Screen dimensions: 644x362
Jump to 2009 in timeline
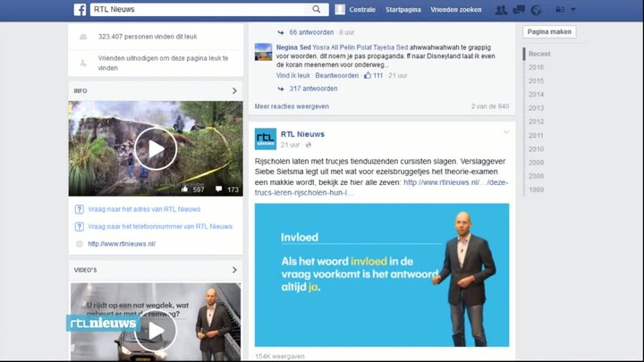point(536,163)
